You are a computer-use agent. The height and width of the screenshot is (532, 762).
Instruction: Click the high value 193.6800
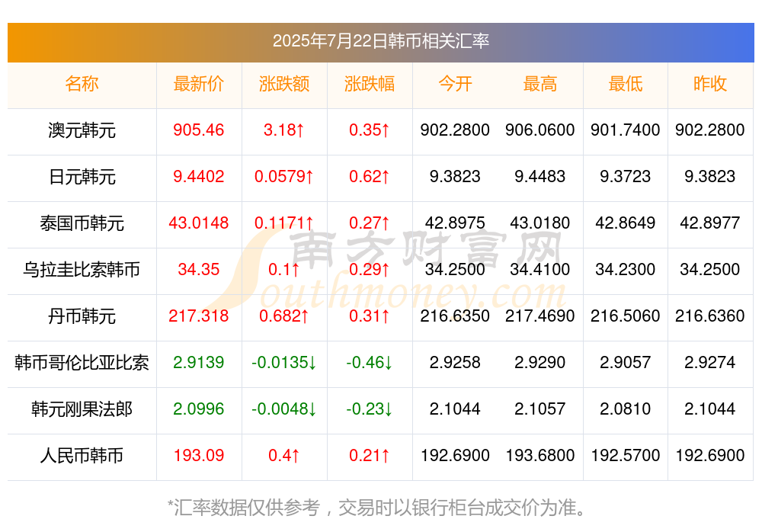pos(540,455)
